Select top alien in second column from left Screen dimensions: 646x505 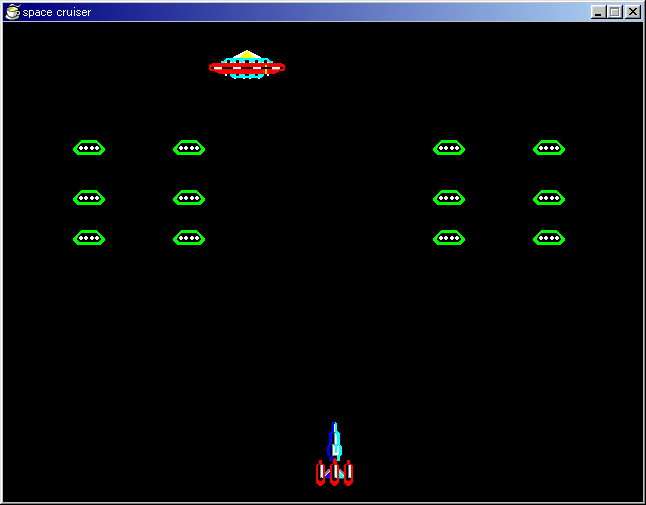[x=189, y=148]
